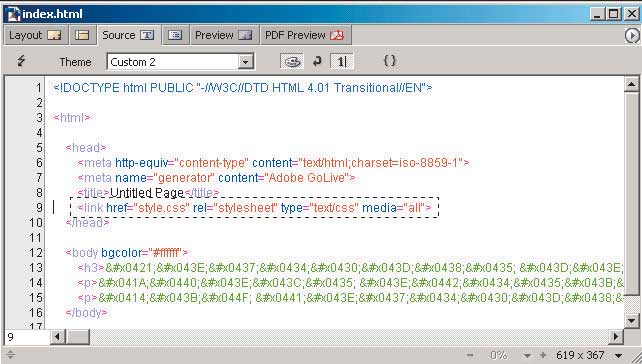Open the Frame editor tab
This screenshot has width=642, height=364.
pos(82,35)
